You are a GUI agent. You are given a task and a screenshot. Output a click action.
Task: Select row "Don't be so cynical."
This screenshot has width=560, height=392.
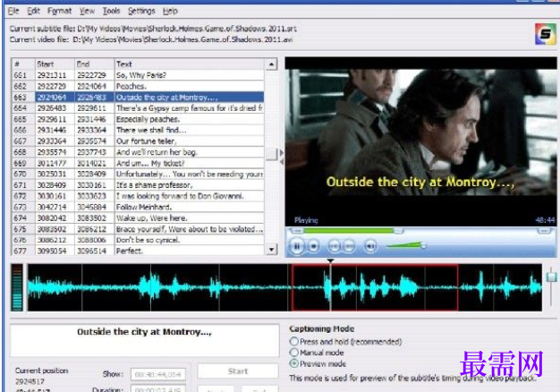pyautogui.click(x=138, y=240)
